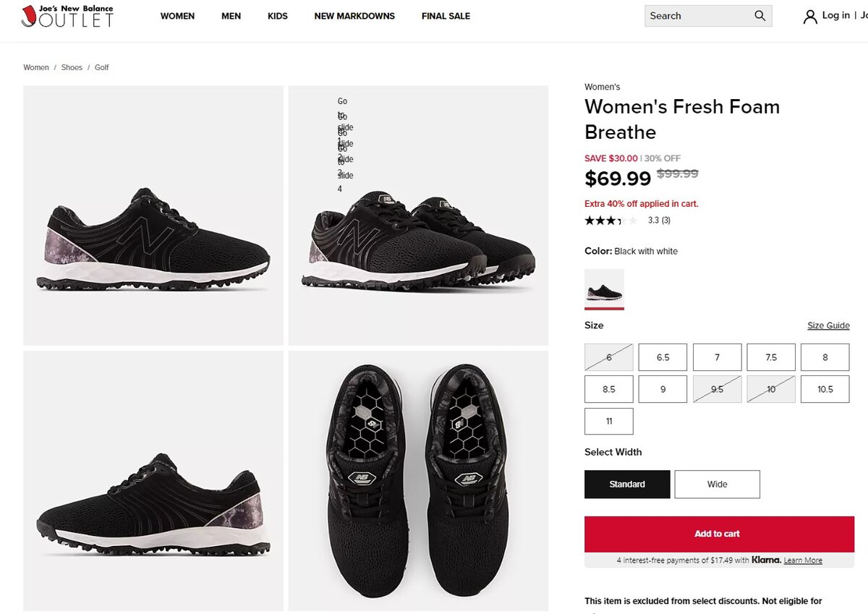Choose the Wide width option
868x614 pixels.
(717, 485)
